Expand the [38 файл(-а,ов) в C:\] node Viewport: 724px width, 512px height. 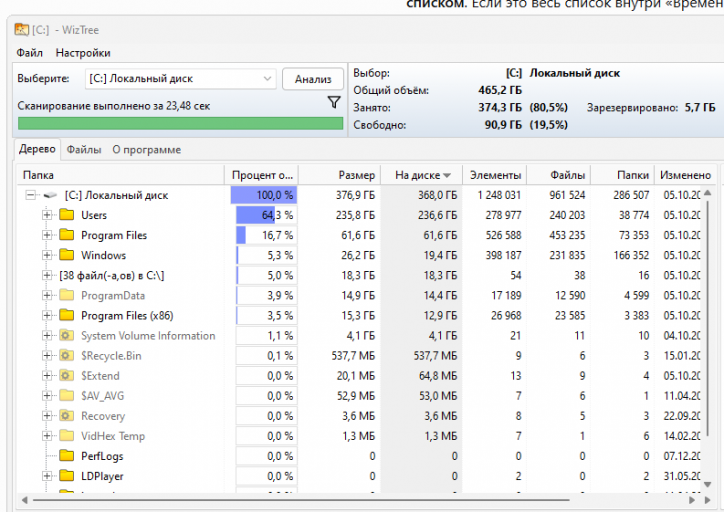[47, 275]
